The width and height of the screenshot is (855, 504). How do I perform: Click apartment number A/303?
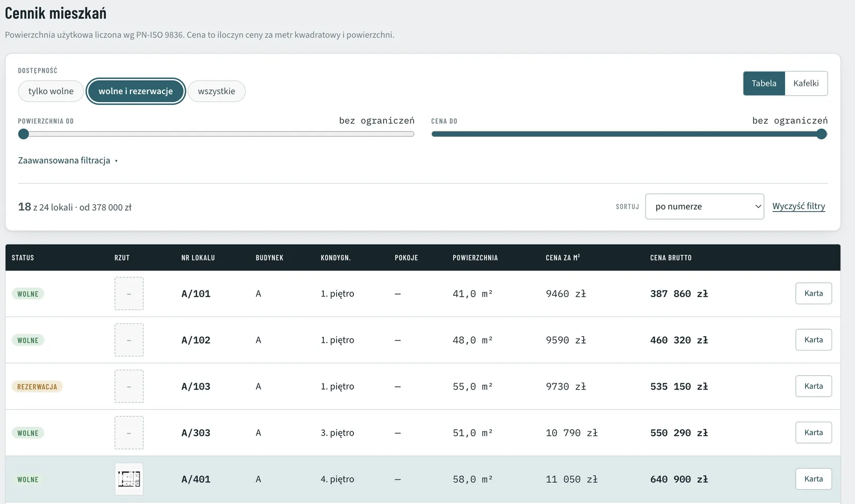196,433
